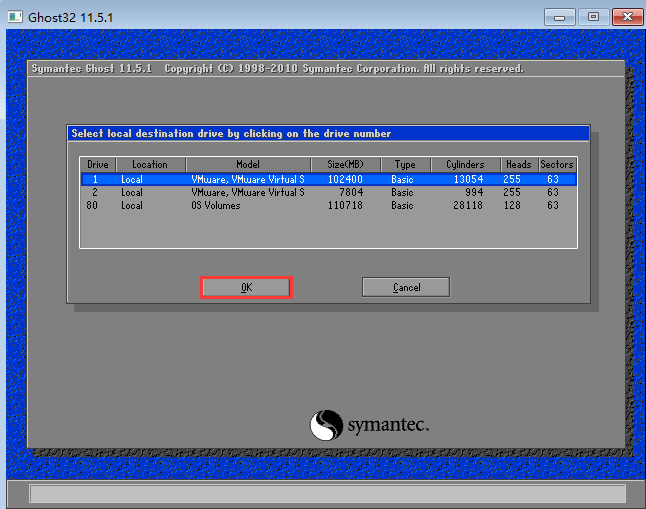Click the Ghost32 app icon in title bar

[15, 15]
